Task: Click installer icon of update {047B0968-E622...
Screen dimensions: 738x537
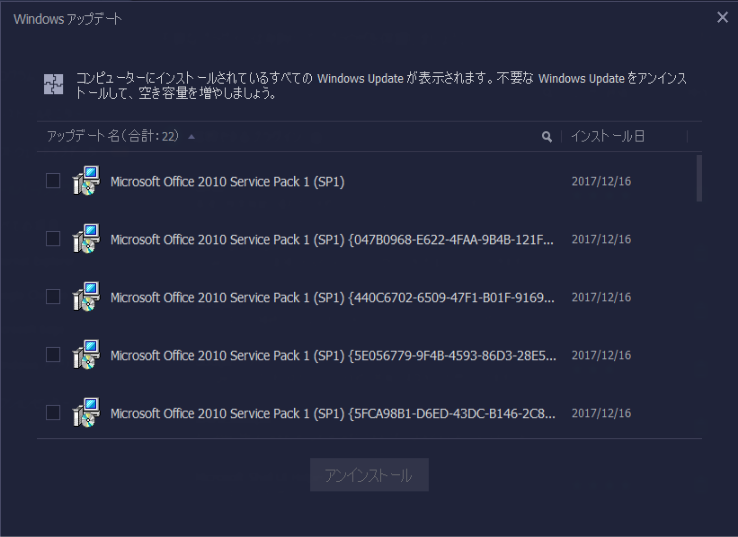Action: tap(86, 238)
